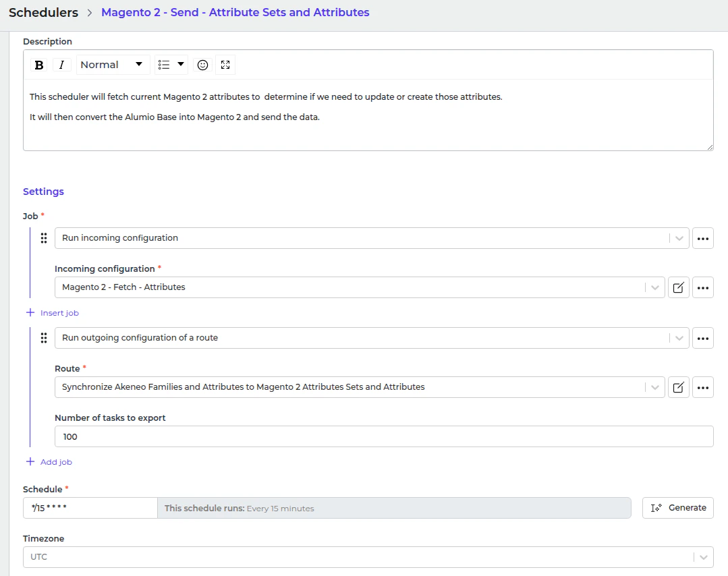Open more options for Run outgoing configuration job
This screenshot has width=728, height=576.
703,338
